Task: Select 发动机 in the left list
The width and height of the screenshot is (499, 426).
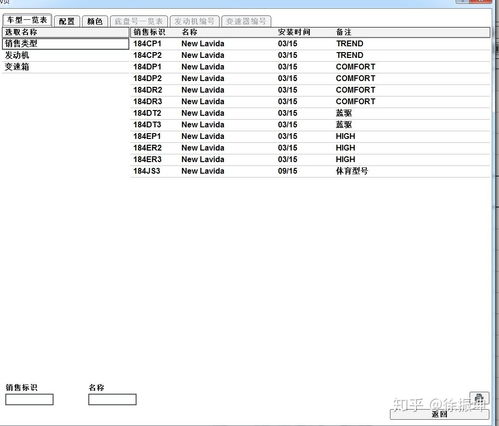Action: pyautogui.click(x=65, y=55)
